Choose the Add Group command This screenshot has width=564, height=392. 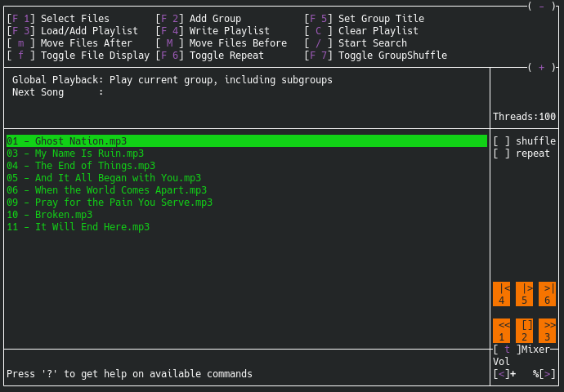[x=215, y=19]
